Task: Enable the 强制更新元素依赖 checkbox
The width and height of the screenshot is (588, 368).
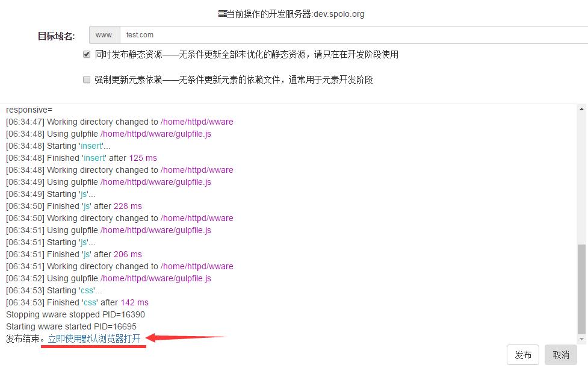Action: (87, 80)
